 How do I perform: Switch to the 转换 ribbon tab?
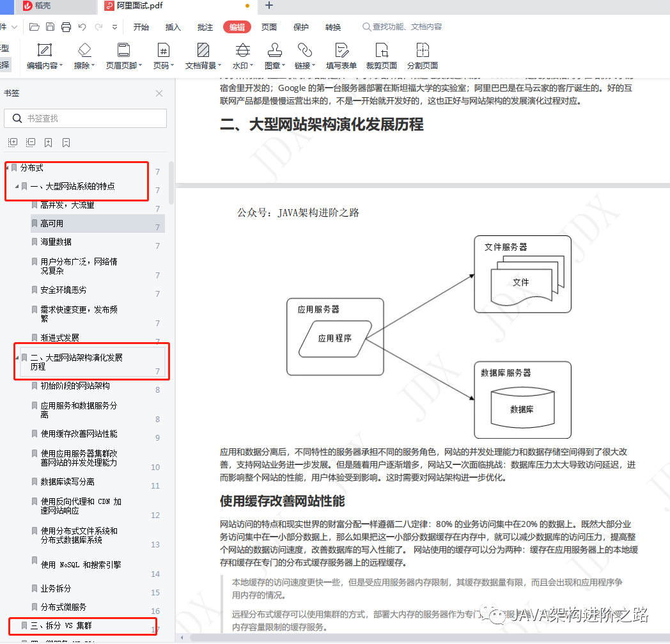tap(333, 27)
